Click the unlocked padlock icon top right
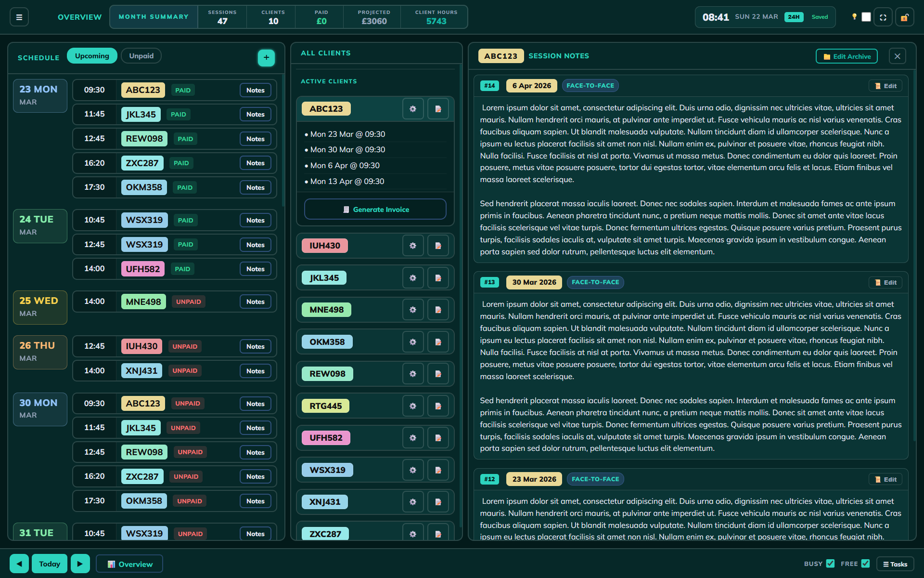 904,16
